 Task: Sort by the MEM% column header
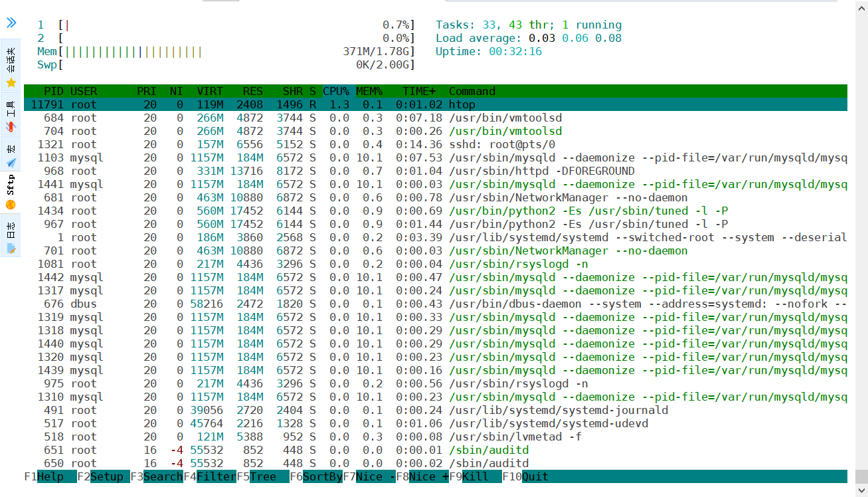coord(369,91)
